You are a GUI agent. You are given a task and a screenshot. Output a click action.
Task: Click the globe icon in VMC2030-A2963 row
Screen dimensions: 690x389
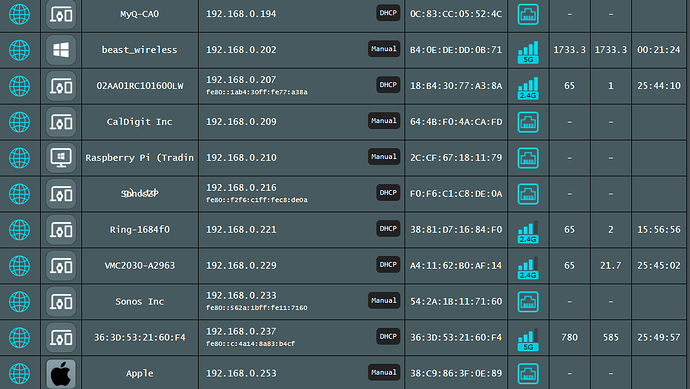coord(19,266)
